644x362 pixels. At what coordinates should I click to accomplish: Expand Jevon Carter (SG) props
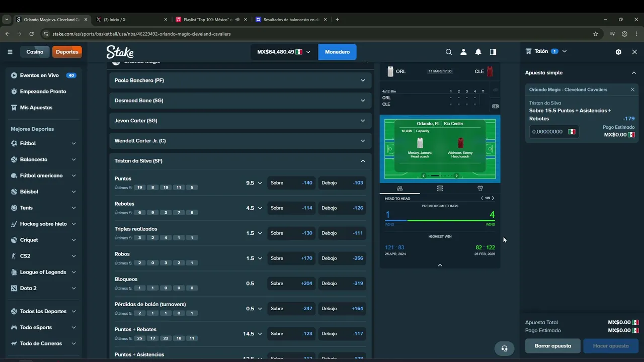click(x=240, y=121)
